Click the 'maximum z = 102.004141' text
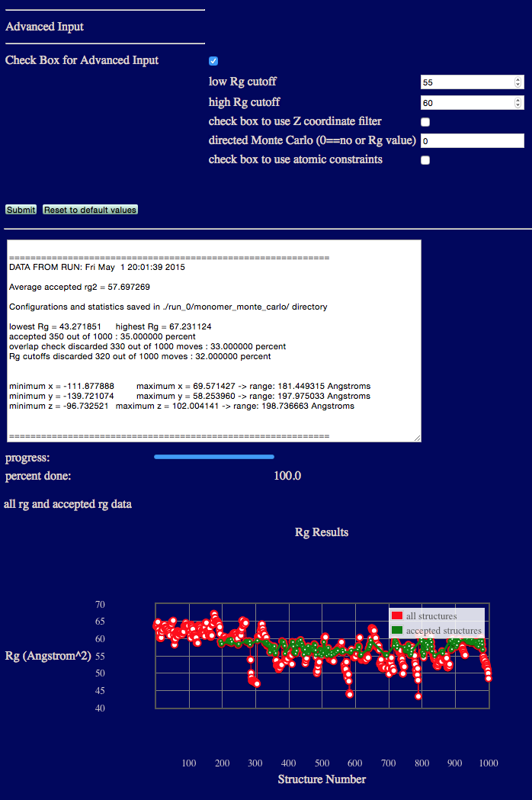This screenshot has width=532, height=800. [x=168, y=406]
